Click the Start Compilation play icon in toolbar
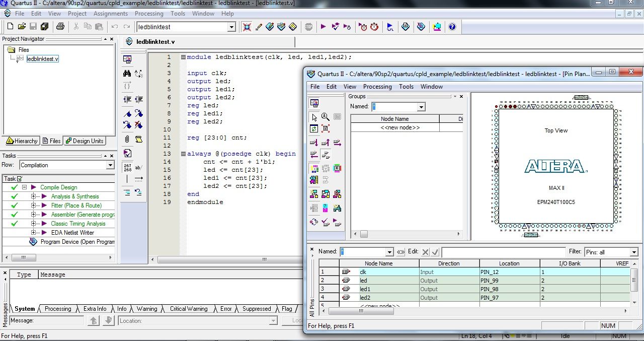Screen dimensions: 644x341 click(323, 27)
